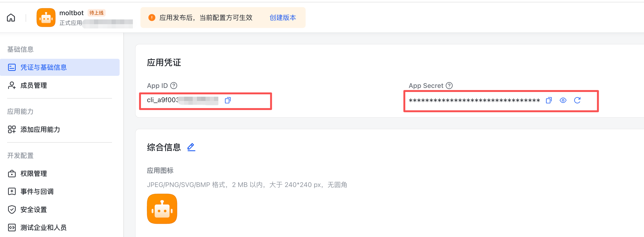Click the 应用能力 sidebar section label
The width and height of the screenshot is (644, 237).
point(20,111)
